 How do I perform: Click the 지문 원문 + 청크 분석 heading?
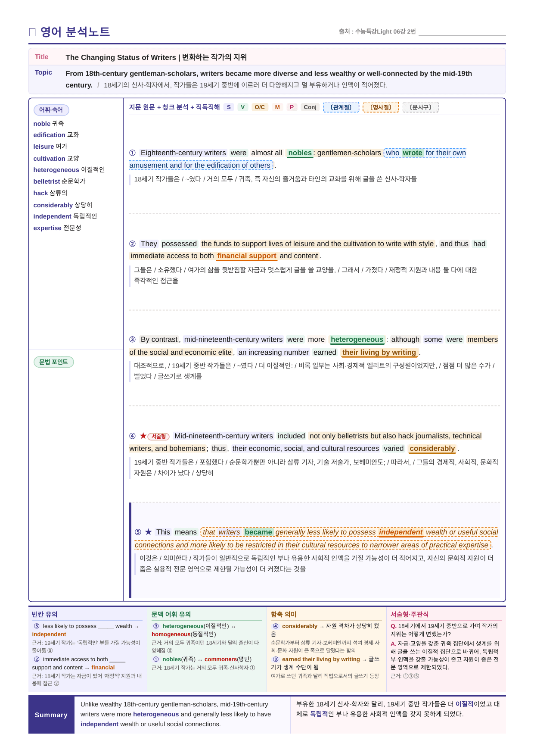174,107
